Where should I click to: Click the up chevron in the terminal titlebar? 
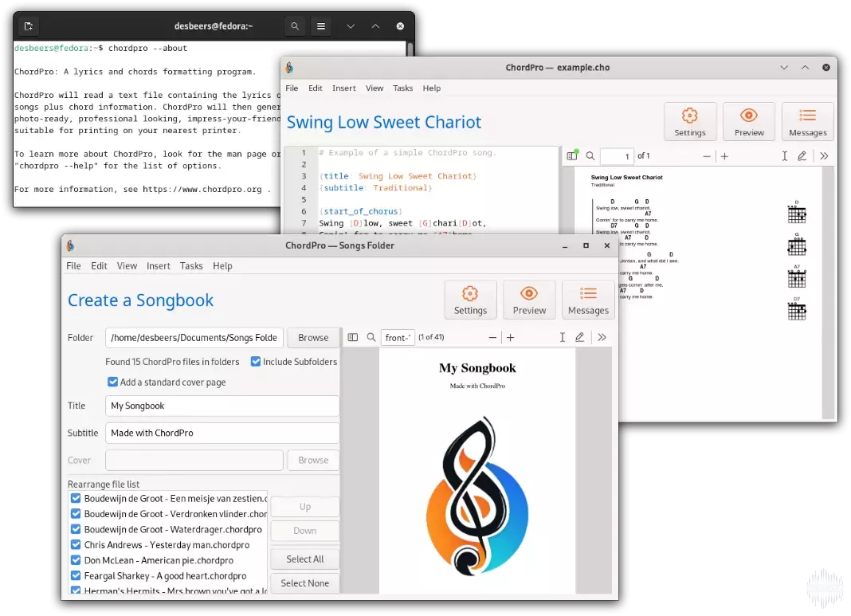[375, 26]
